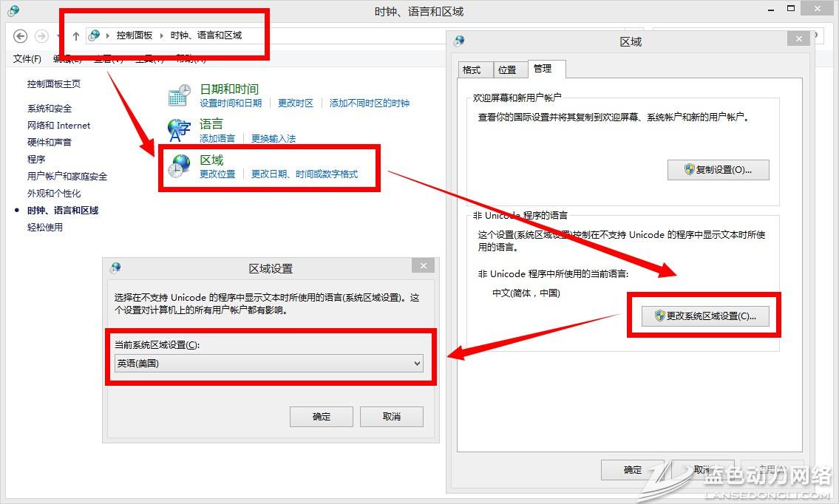Click the 区域设置 dialog title icon
This screenshot has width=839, height=504.
[x=115, y=268]
